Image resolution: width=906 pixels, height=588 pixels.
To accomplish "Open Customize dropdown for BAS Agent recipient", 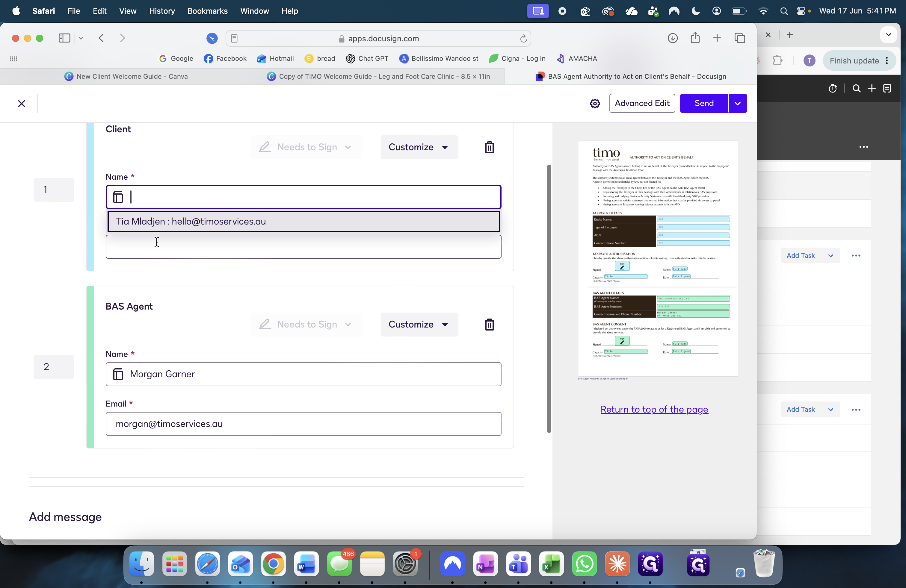I will [419, 325].
